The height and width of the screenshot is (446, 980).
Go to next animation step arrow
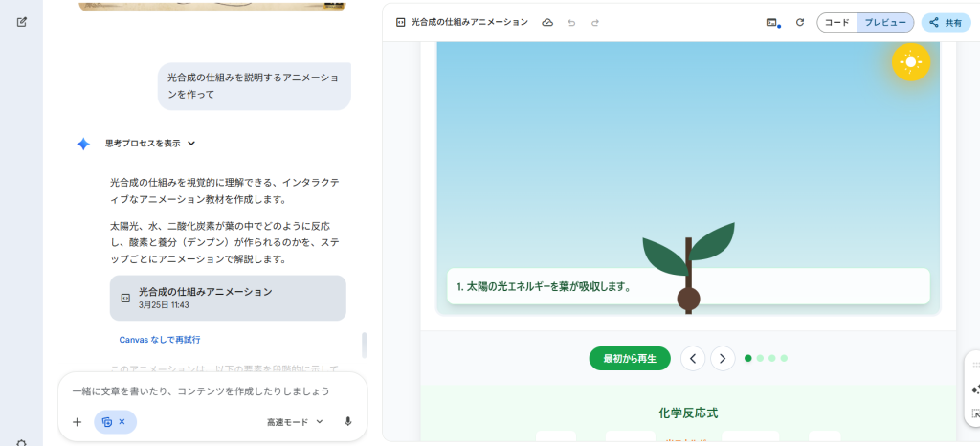723,359
